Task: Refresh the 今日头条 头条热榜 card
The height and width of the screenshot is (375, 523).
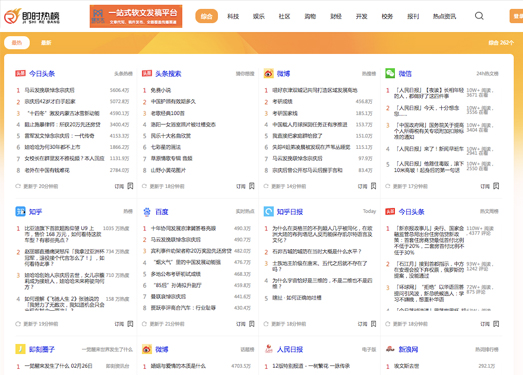Action: pyautogui.click(x=18, y=186)
